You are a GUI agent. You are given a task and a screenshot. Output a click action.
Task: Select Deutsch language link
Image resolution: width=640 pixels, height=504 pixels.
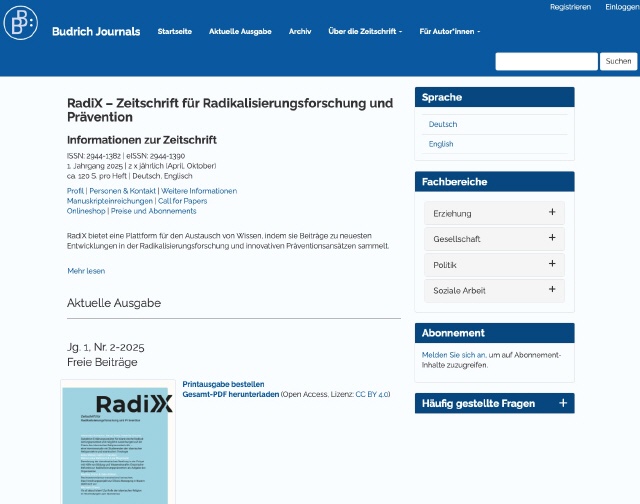click(443, 124)
